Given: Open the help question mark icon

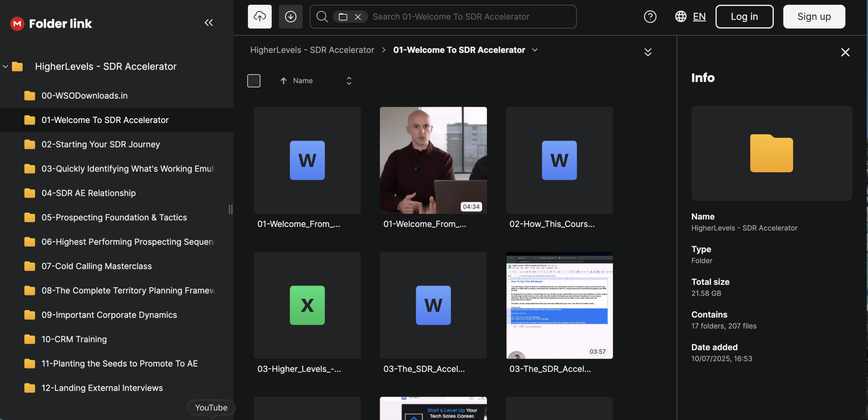Looking at the screenshot, I should point(650,17).
